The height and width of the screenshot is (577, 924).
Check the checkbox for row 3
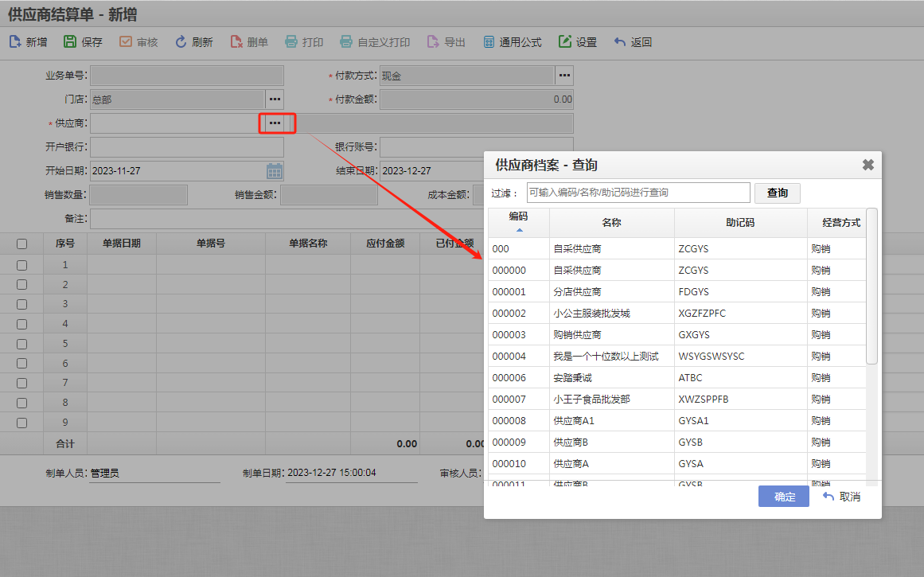[x=21, y=305]
